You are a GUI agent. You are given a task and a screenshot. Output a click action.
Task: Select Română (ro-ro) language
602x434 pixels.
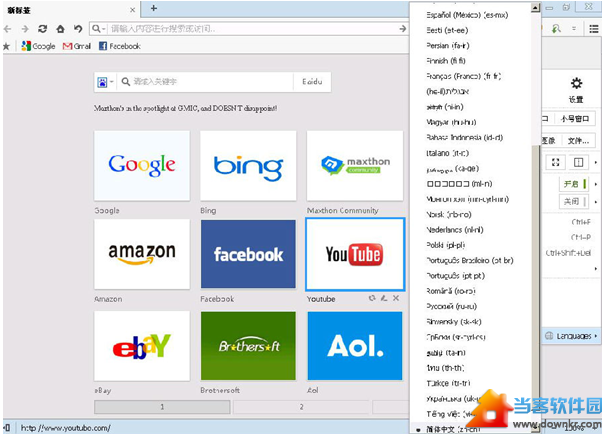pyautogui.click(x=451, y=292)
